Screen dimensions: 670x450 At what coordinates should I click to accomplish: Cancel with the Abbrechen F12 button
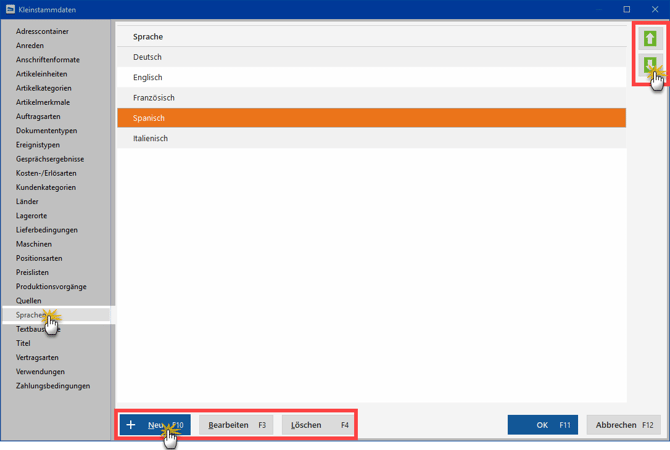[x=623, y=425]
